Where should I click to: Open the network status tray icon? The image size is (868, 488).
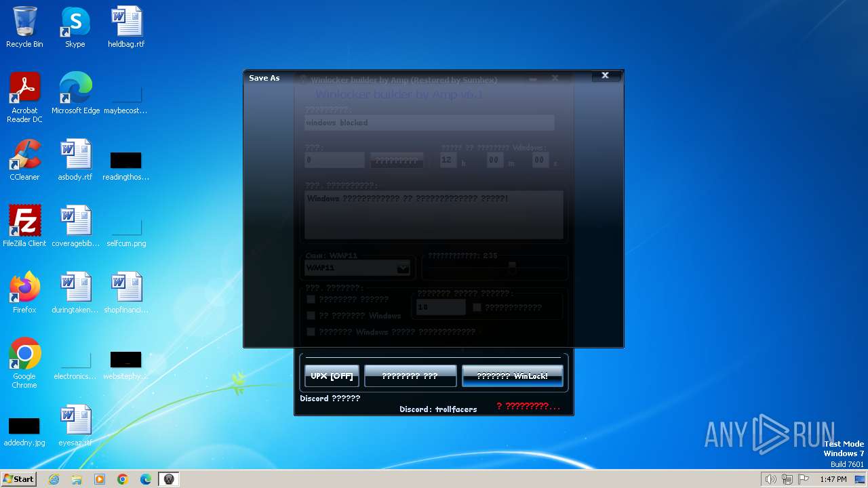coord(787,479)
